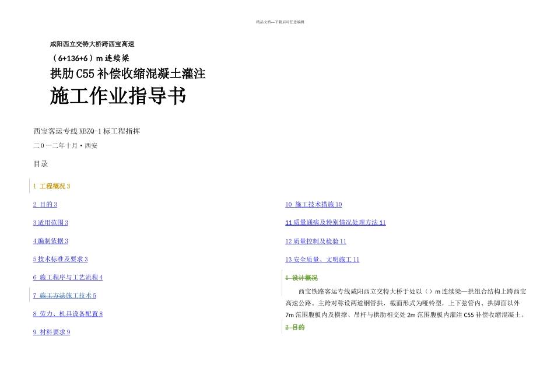Click the paragraph line starting '高速公路。主跨对称'
Screen dimensions: 554x392
pos(402,303)
